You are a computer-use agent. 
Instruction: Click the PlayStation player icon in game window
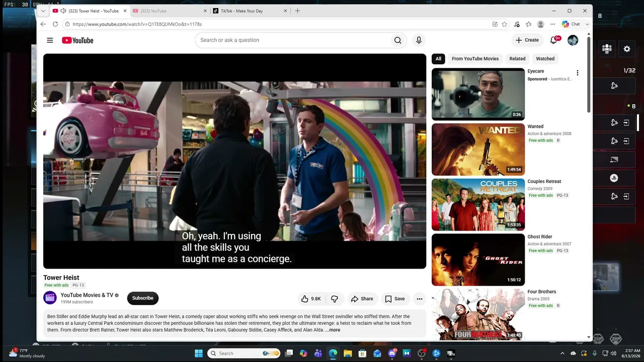click(x=614, y=178)
